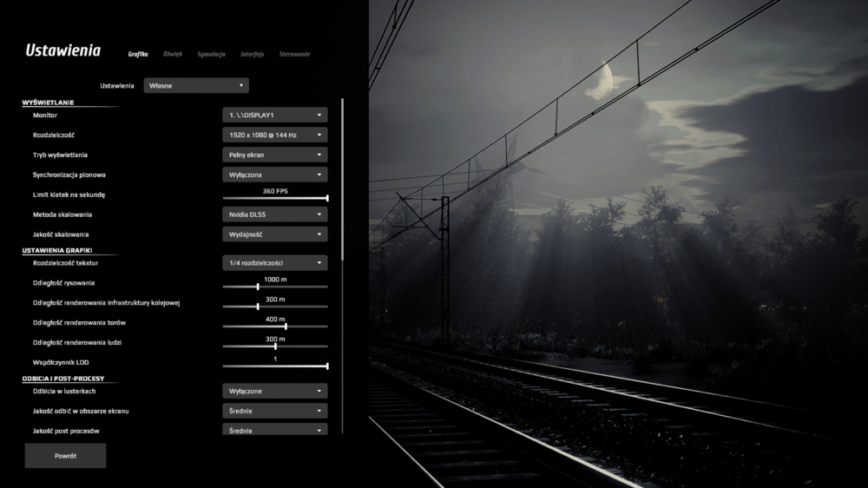Expand the Rozdzielczość tekstur dropdown
The width and height of the screenshot is (868, 488).
[274, 262]
